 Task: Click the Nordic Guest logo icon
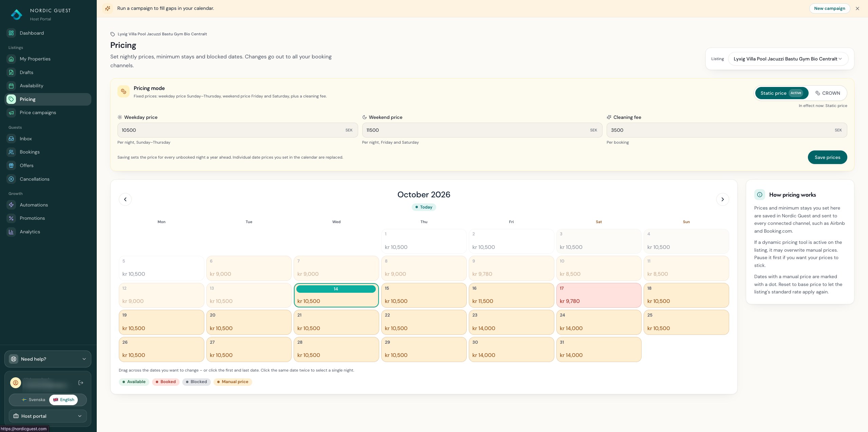[x=16, y=14]
